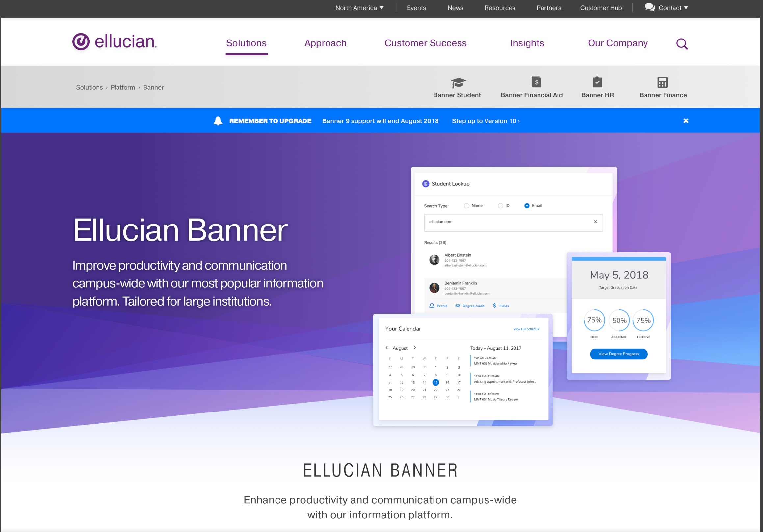Open Customer Hub link
Screen dimensions: 763x532
(x=601, y=8)
